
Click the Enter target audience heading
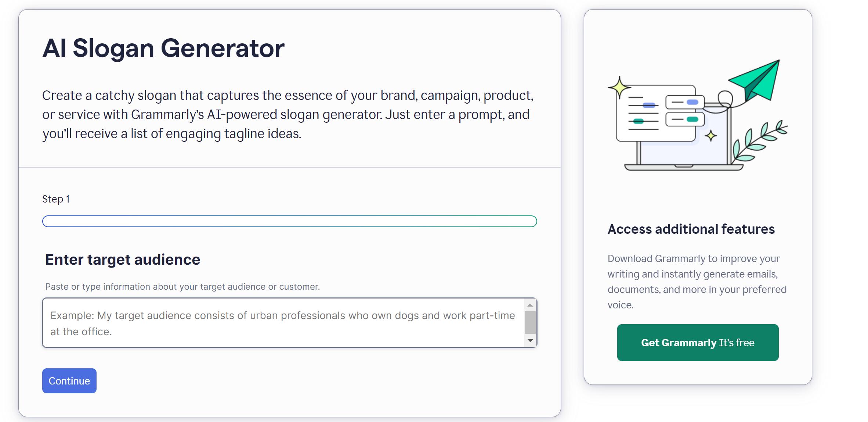[x=123, y=259]
